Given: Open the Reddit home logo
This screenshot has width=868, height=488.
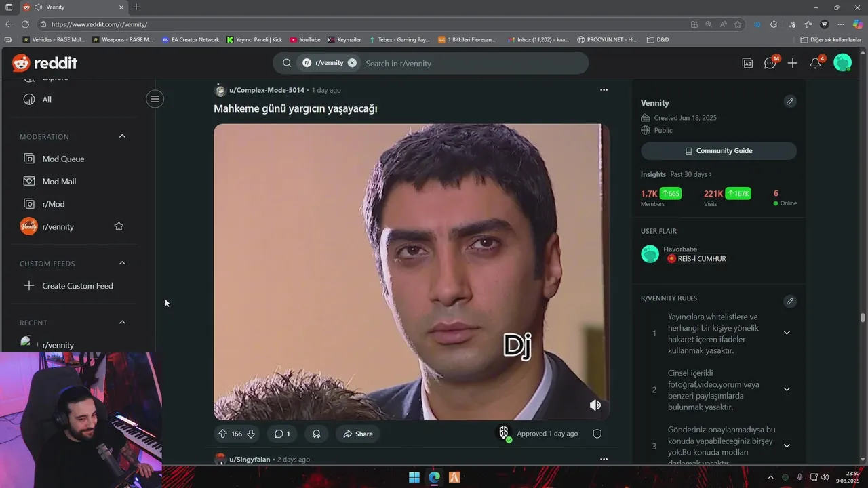Looking at the screenshot, I should tap(45, 63).
